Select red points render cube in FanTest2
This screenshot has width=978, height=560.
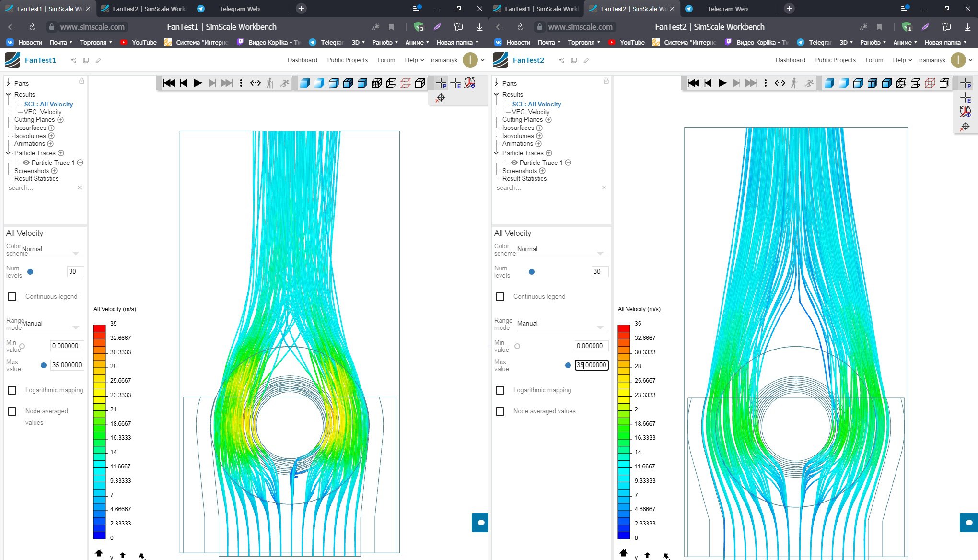pyautogui.click(x=930, y=83)
